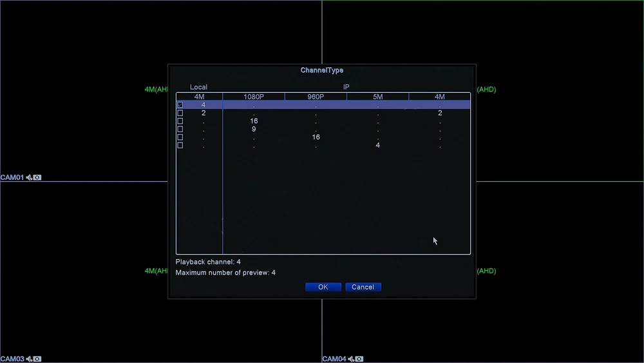The image size is (644, 363).
Task: Check the row with 960P value 16
Action: tap(180, 137)
